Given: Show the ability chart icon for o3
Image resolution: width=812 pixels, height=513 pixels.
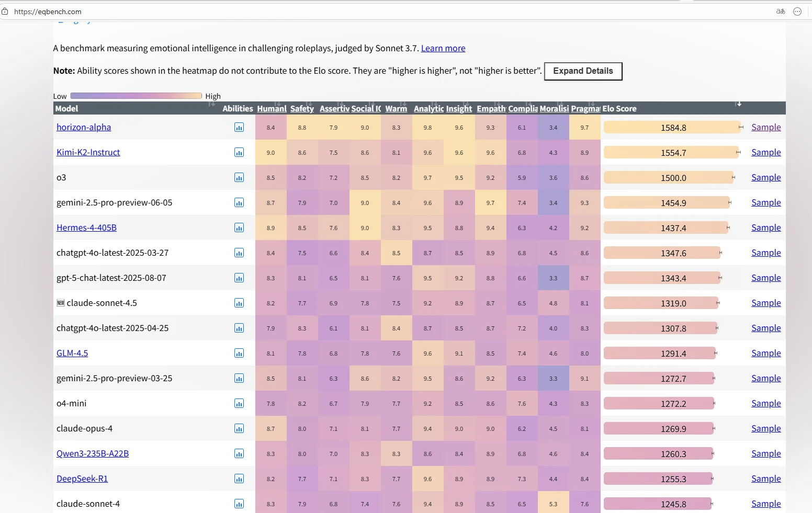Looking at the screenshot, I should [239, 178].
